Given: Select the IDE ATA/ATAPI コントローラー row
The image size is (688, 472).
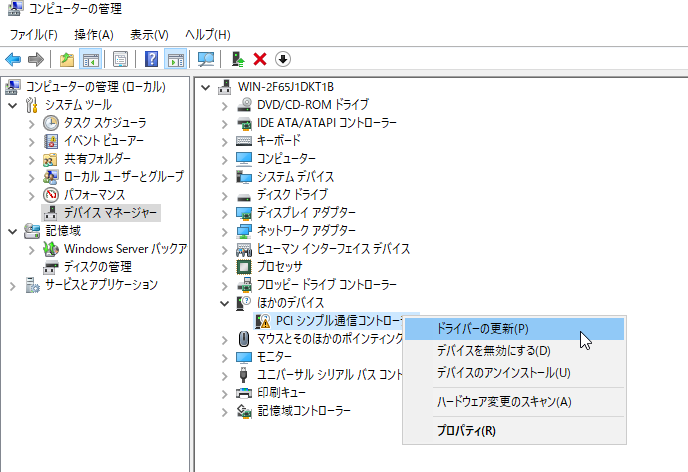Looking at the screenshot, I should [x=326, y=123].
